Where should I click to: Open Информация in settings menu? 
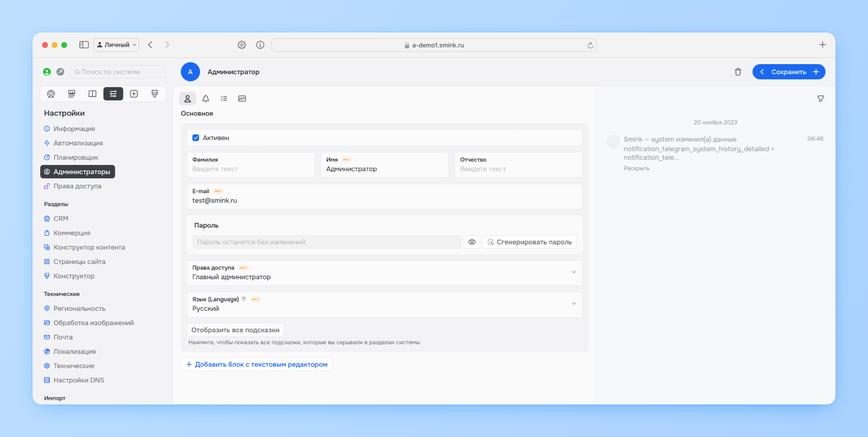pyautogui.click(x=74, y=128)
